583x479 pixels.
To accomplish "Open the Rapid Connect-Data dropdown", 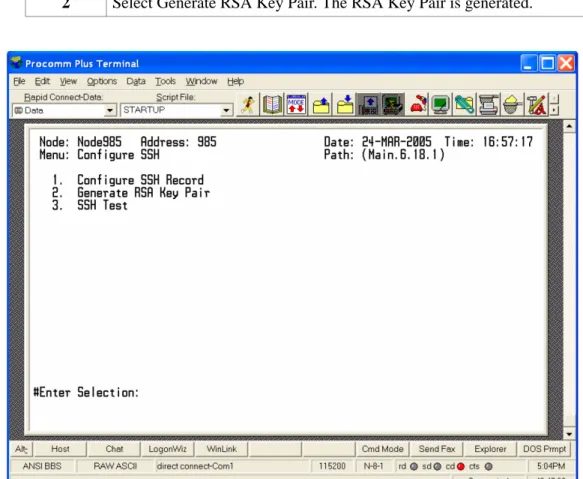I will tap(110, 110).
